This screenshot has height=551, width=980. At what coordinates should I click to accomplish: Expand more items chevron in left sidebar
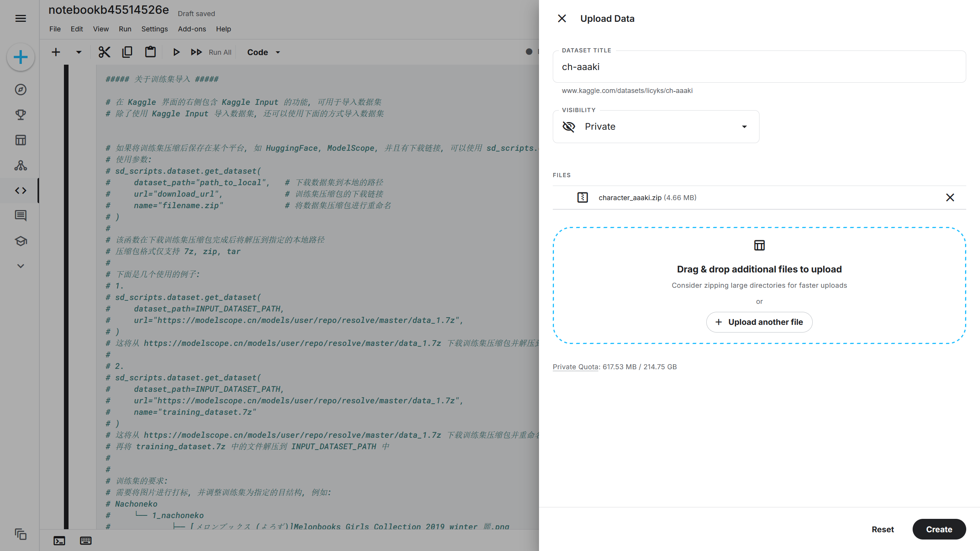tap(21, 266)
